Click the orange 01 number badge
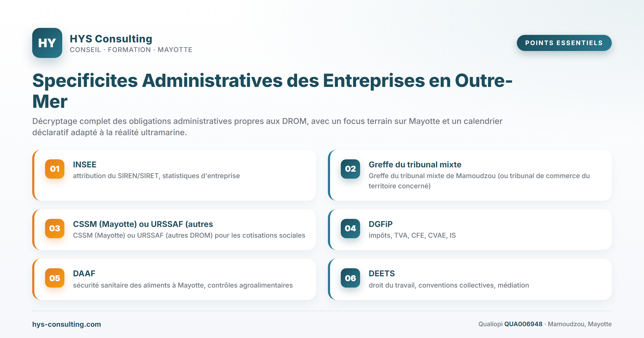644x338 pixels. click(x=55, y=169)
